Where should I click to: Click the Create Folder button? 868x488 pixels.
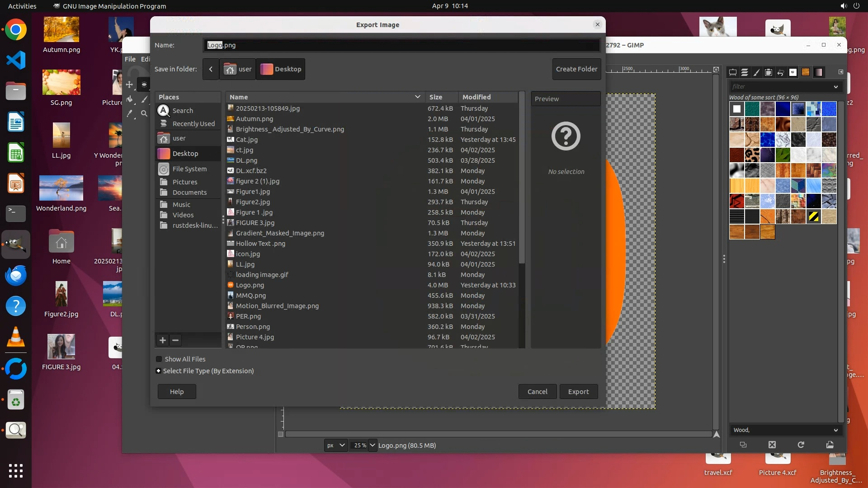point(576,69)
